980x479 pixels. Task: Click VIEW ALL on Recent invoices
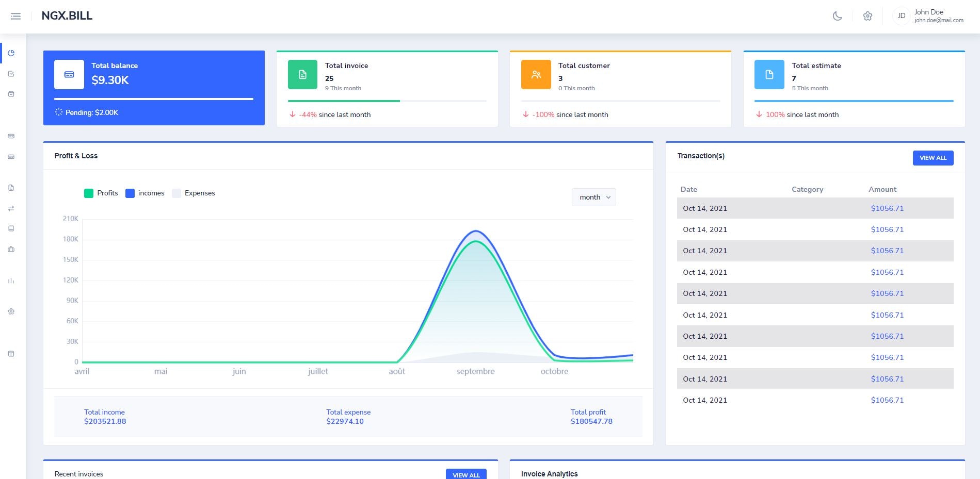[x=465, y=475]
